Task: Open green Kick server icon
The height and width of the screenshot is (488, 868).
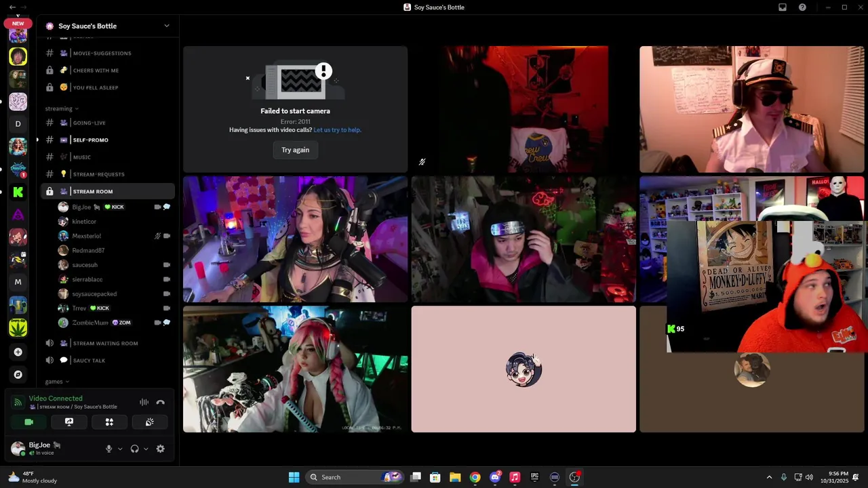Action: (18, 192)
